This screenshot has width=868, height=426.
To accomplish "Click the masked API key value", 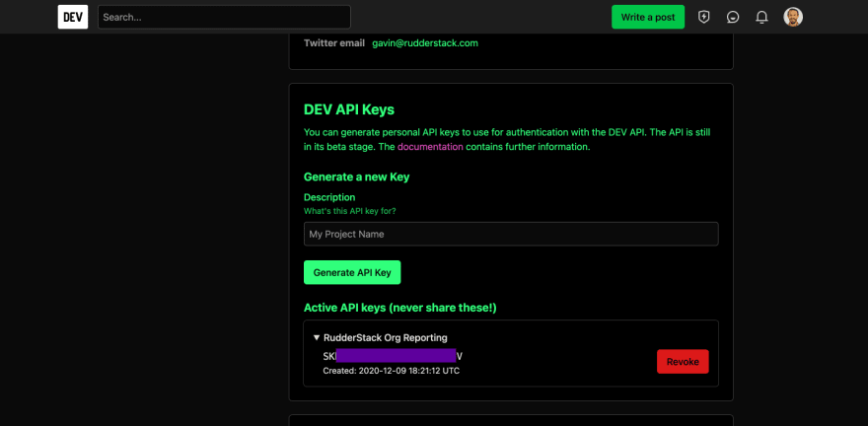I will click(x=395, y=355).
